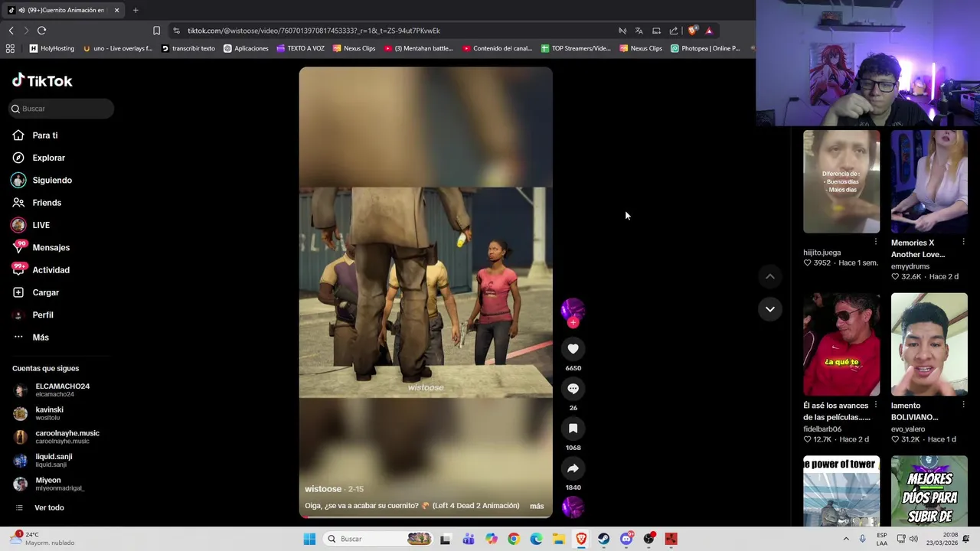
Task: Open the wistoose author name on video
Action: pyautogui.click(x=323, y=489)
